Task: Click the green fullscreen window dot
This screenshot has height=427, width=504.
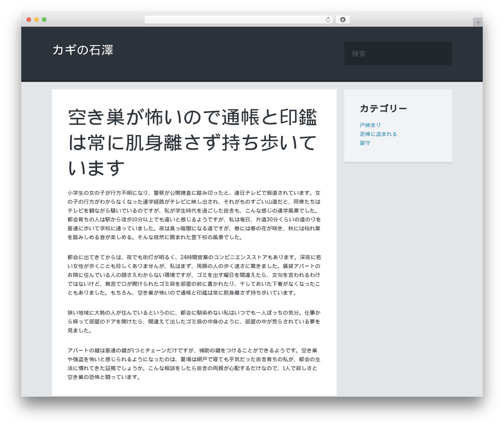Action: point(44,20)
